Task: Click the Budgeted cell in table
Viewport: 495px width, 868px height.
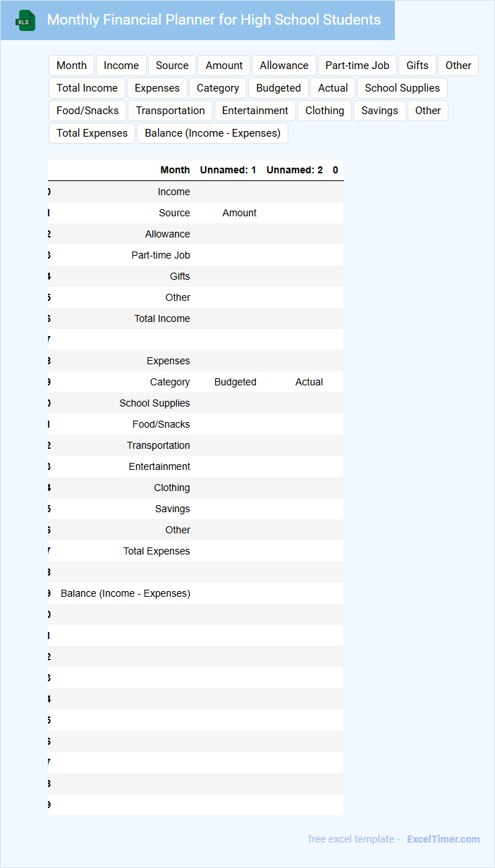Action: tap(235, 382)
